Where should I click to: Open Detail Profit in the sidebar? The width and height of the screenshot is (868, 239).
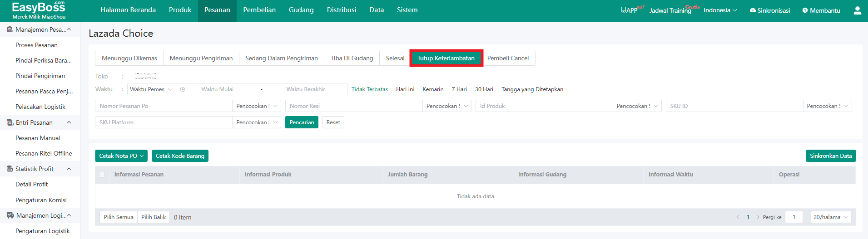[x=32, y=184]
